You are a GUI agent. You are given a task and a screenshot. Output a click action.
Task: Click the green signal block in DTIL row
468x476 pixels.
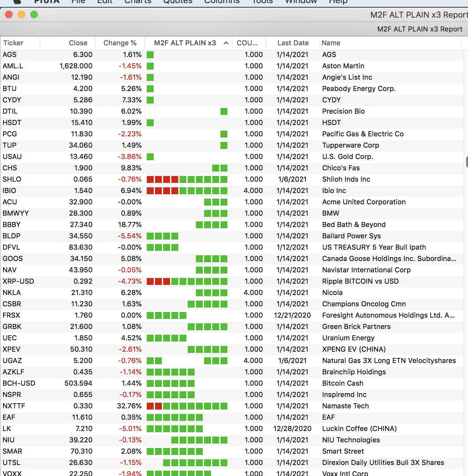click(x=224, y=111)
